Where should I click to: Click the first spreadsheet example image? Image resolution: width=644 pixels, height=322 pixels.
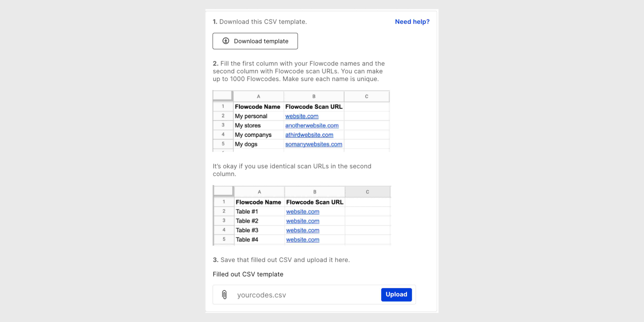coord(301,121)
